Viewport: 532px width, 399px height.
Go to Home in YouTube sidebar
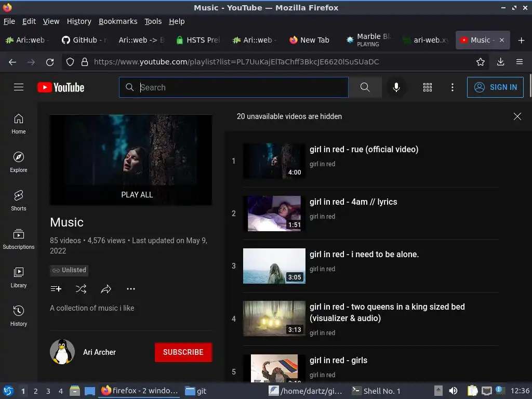(19, 124)
